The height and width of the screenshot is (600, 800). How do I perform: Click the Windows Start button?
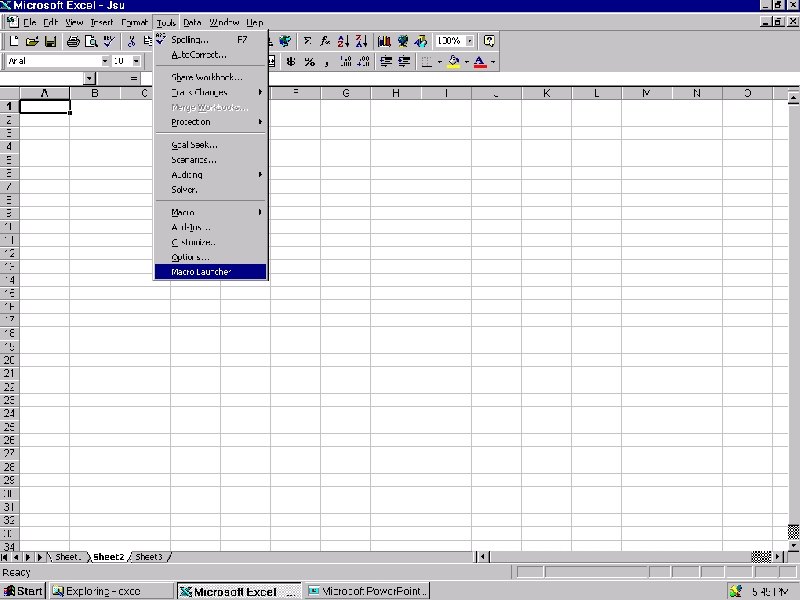click(x=23, y=591)
